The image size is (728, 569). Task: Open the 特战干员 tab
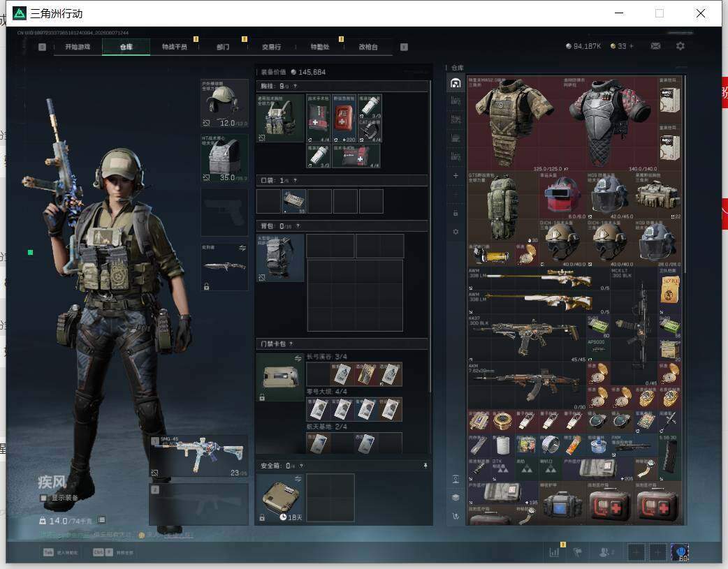[175, 47]
